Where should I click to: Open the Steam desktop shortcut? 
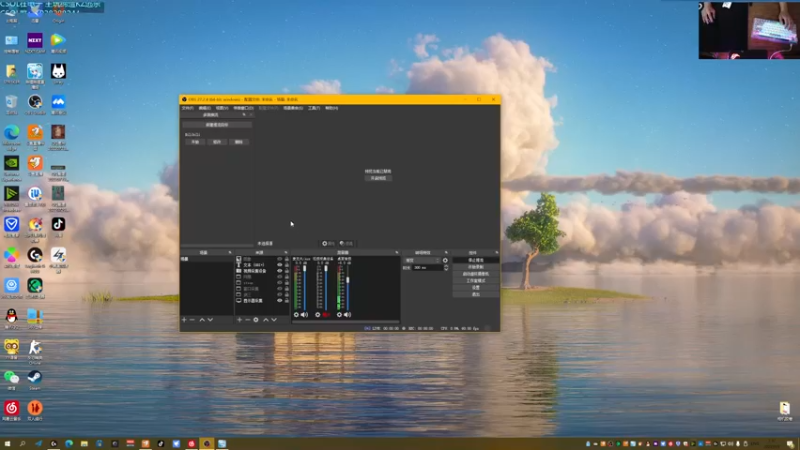tap(35, 380)
